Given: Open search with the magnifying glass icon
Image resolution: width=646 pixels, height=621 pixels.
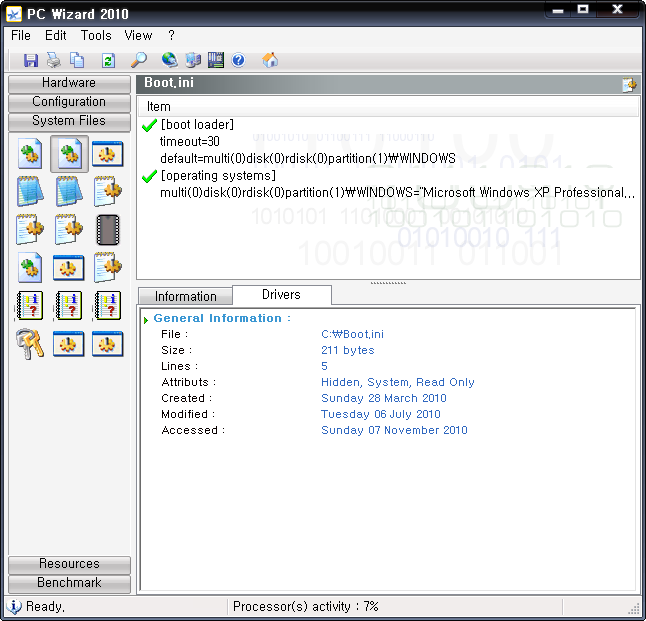Looking at the screenshot, I should pyautogui.click(x=139, y=61).
